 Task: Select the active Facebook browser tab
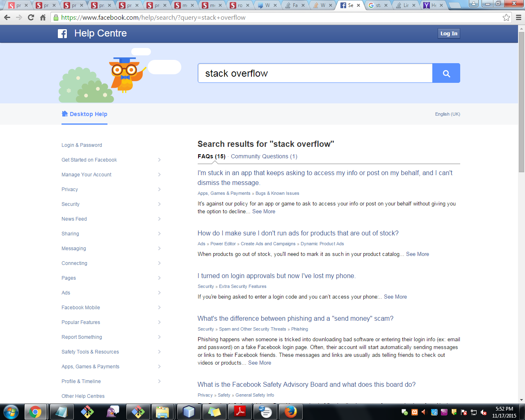point(349,5)
